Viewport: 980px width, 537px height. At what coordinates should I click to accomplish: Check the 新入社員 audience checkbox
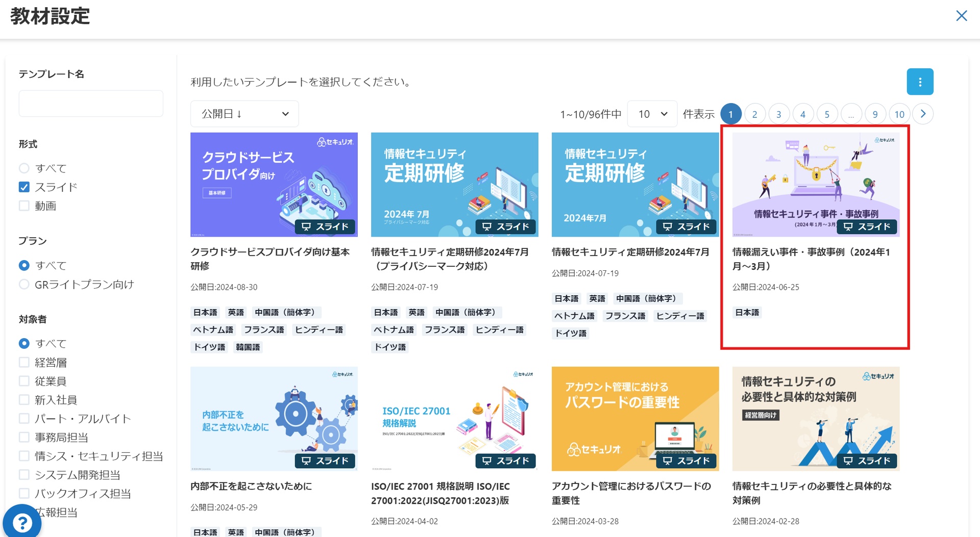coord(24,400)
